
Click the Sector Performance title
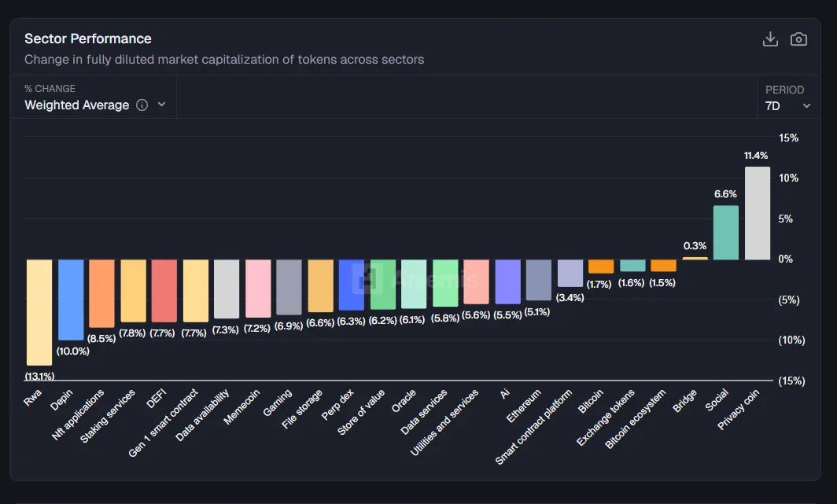click(x=88, y=39)
